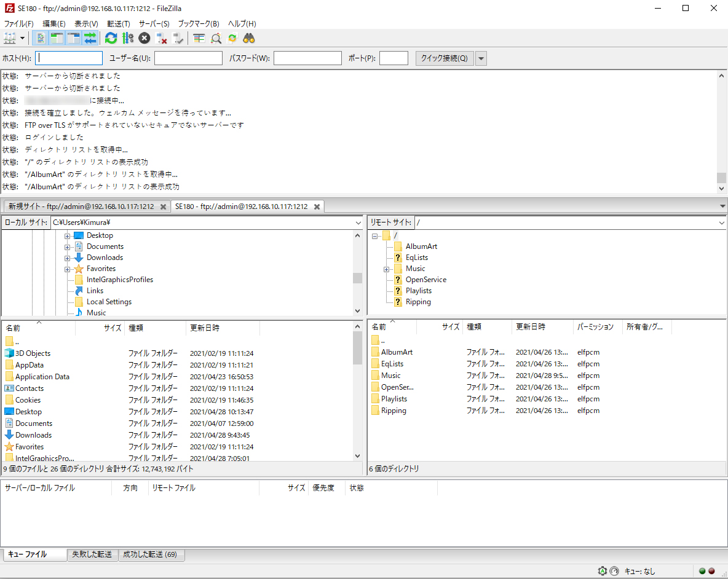Close the SE180 connection tab
Screen dimensions: 728x579
tap(317, 207)
